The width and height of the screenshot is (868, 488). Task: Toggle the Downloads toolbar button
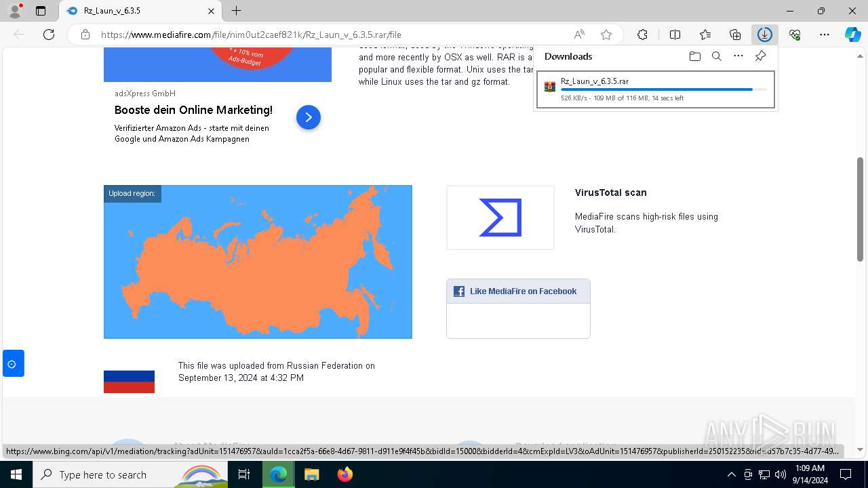(x=765, y=35)
